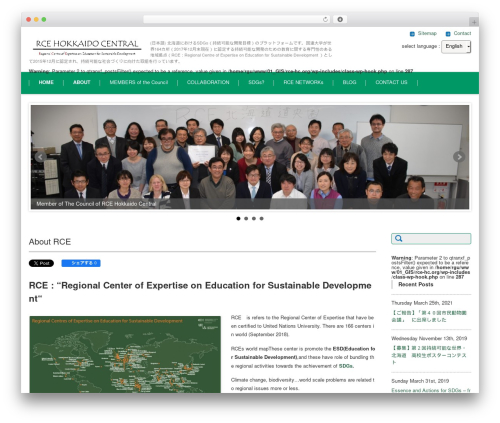
Task: Advance slideshow with right arrow
Action: coord(459,157)
